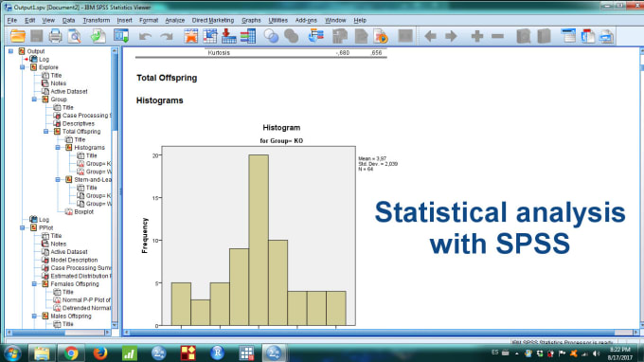Click the Windows Start button
Image resolution: width=644 pixels, height=362 pixels.
[x=12, y=353]
